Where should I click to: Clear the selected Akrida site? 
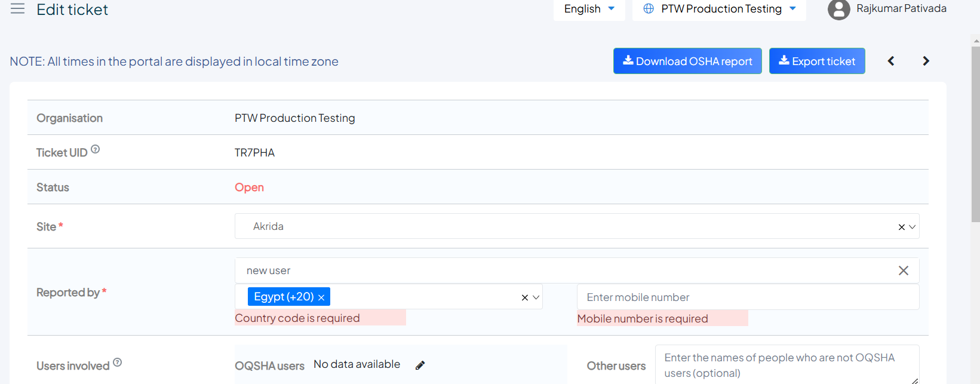[901, 227]
